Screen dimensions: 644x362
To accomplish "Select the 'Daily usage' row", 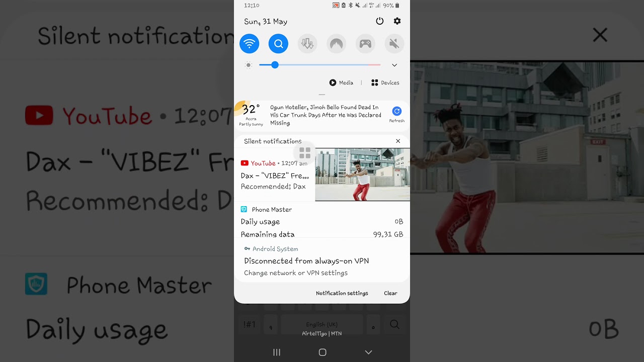I will 322,222.
